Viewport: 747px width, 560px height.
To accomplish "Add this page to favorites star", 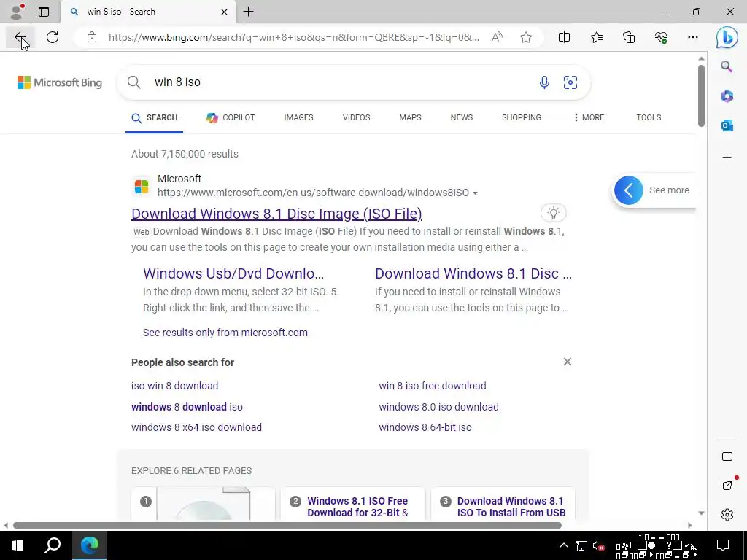I will (x=525, y=37).
